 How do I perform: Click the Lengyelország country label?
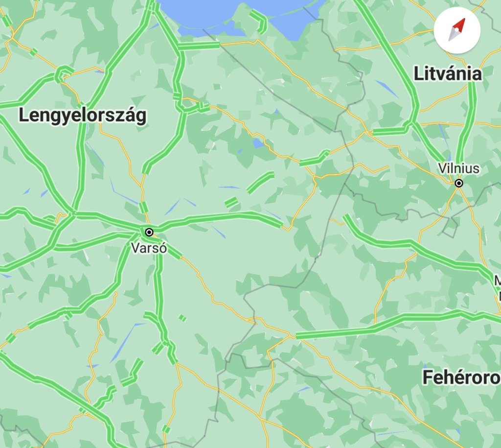[82, 116]
